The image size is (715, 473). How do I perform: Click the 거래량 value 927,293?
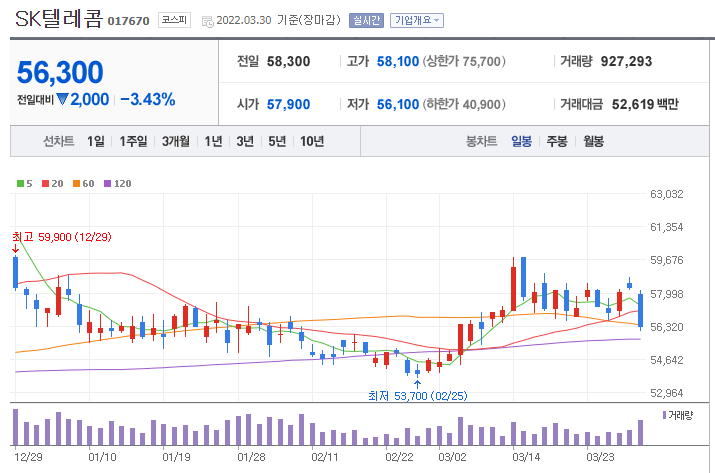pyautogui.click(x=626, y=61)
